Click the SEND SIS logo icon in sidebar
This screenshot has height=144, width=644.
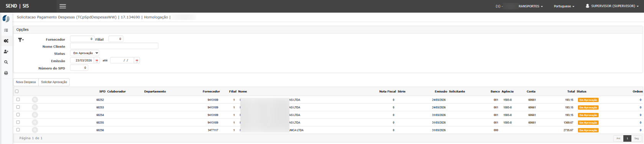6,19
